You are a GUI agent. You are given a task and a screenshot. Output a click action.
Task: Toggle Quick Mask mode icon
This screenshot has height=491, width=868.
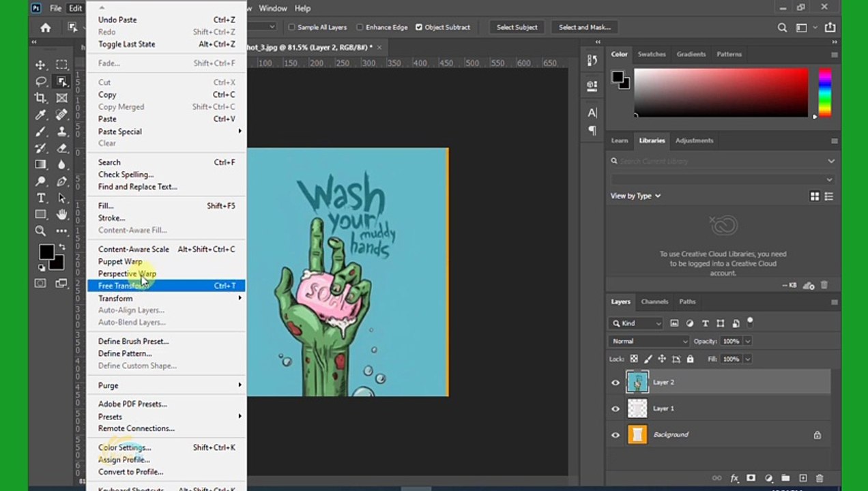pos(41,283)
